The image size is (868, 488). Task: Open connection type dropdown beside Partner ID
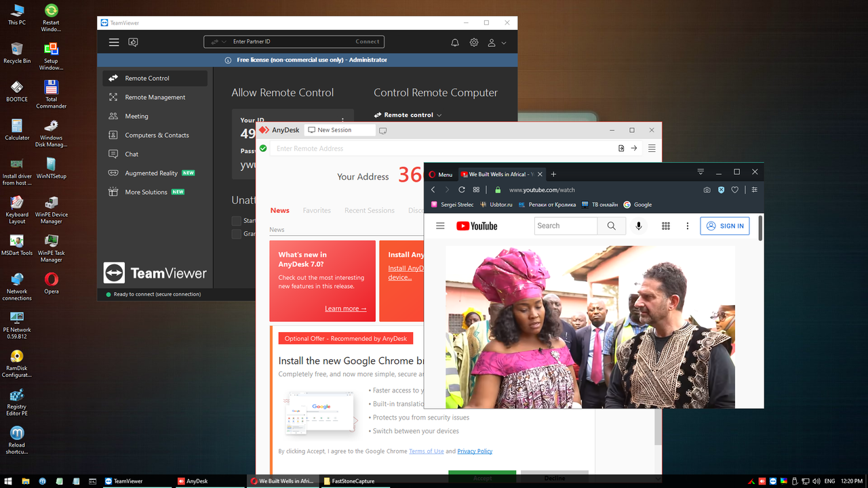pyautogui.click(x=218, y=41)
